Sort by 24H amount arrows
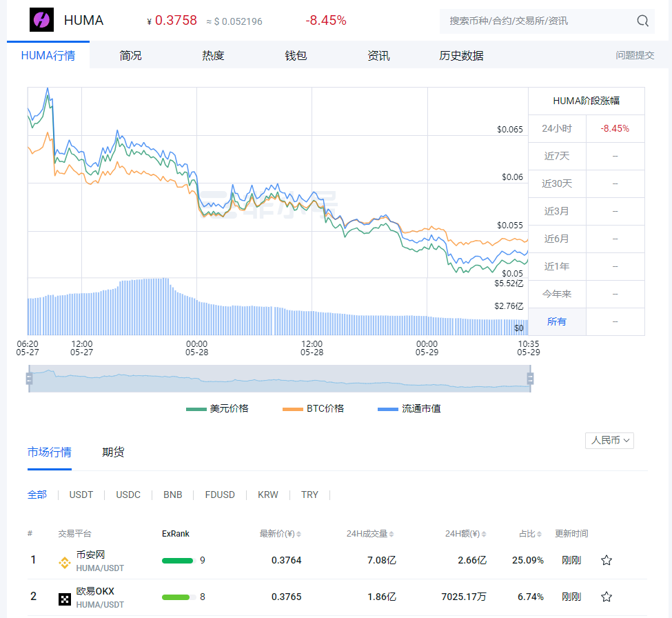The image size is (672, 618). (484, 534)
